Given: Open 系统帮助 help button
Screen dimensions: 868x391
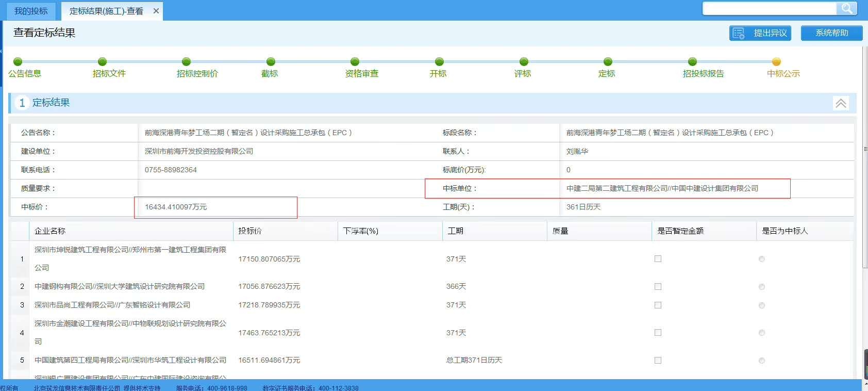Looking at the screenshot, I should click(831, 33).
